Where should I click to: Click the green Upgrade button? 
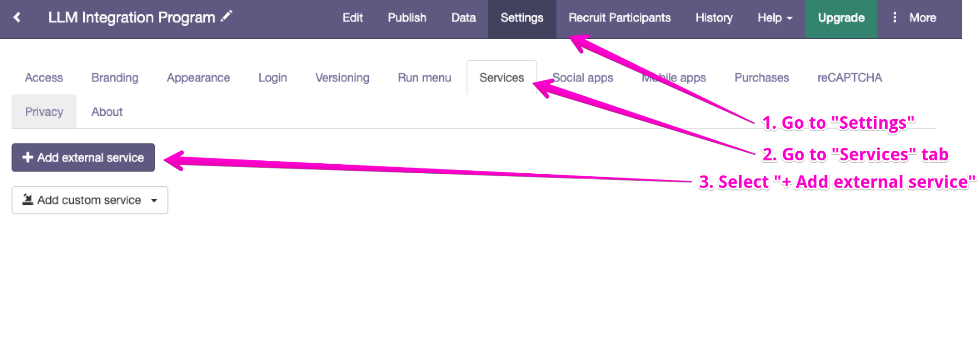841,18
